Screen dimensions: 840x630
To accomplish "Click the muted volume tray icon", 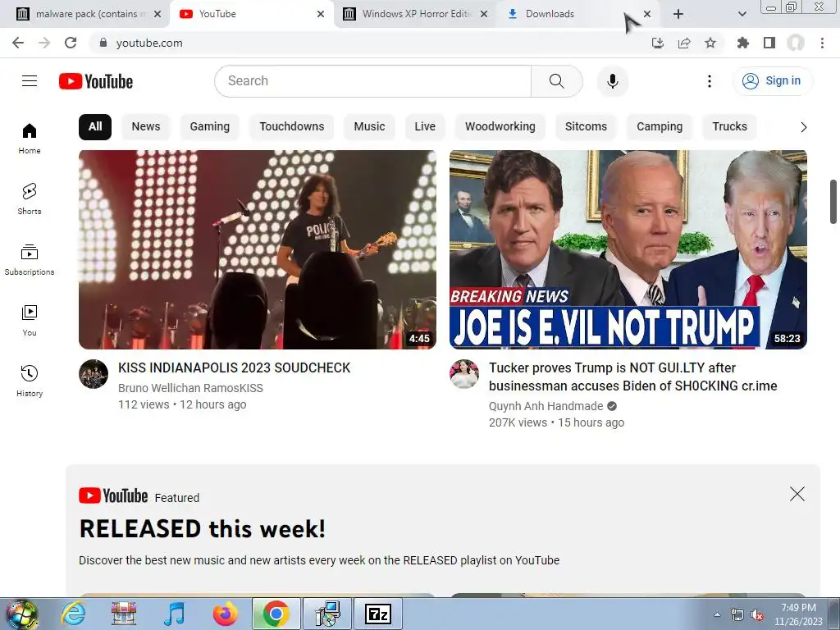I will coord(757,615).
